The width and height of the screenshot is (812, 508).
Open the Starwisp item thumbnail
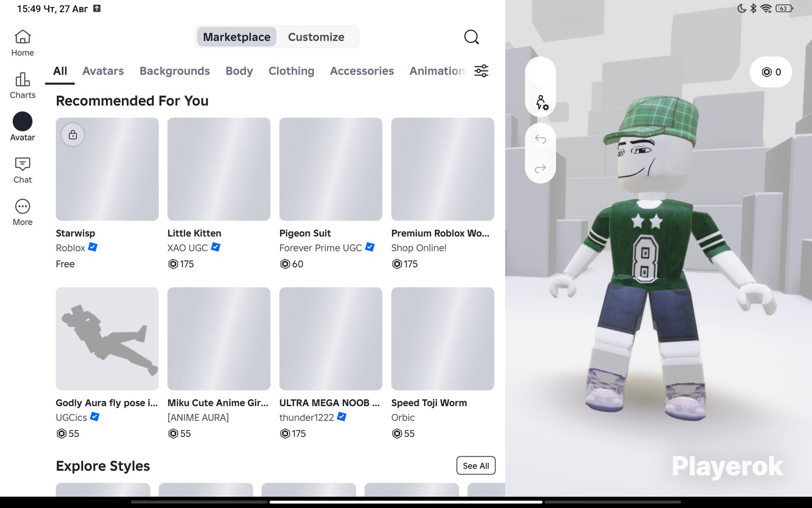[107, 169]
